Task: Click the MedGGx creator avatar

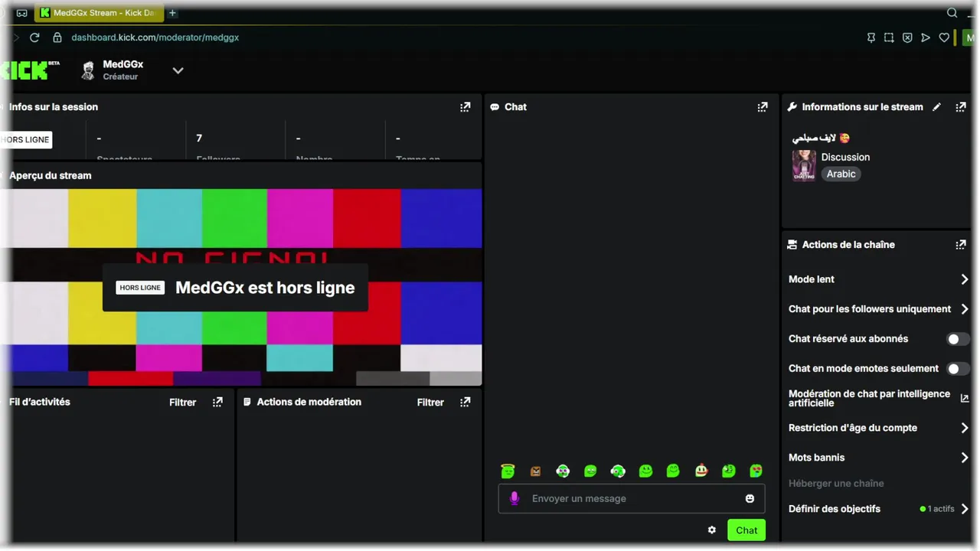Action: (x=89, y=70)
